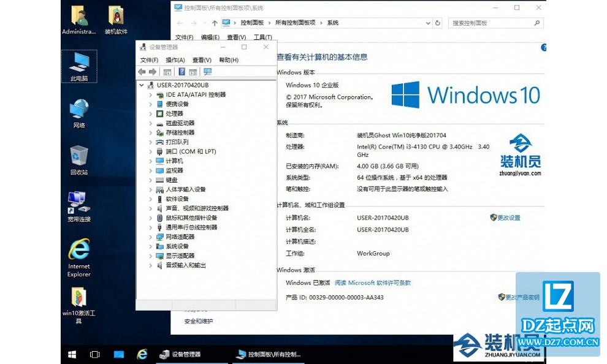The height and width of the screenshot is (364, 607).
Task: Launch Internet Explorer from the taskbar
Action: point(142,354)
